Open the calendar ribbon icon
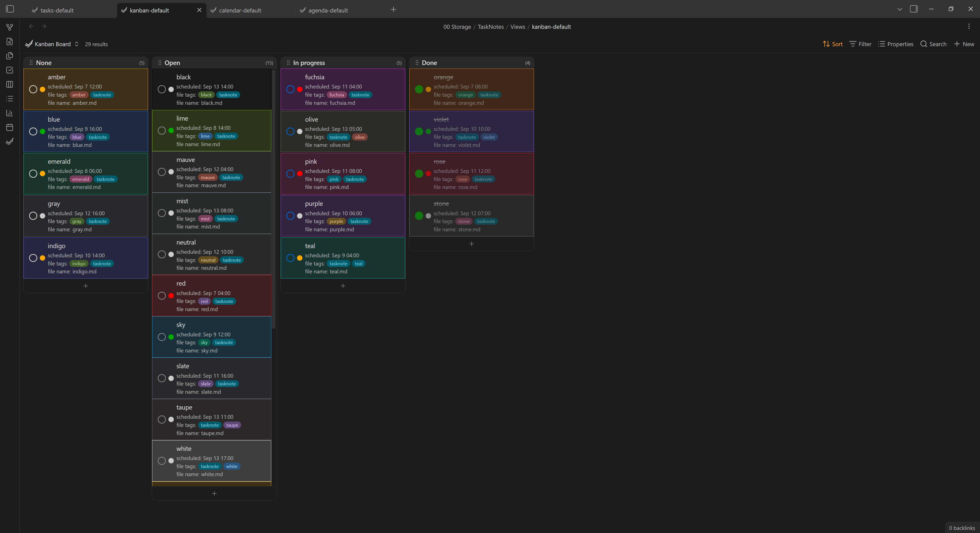This screenshot has width=980, height=533. tap(10, 127)
